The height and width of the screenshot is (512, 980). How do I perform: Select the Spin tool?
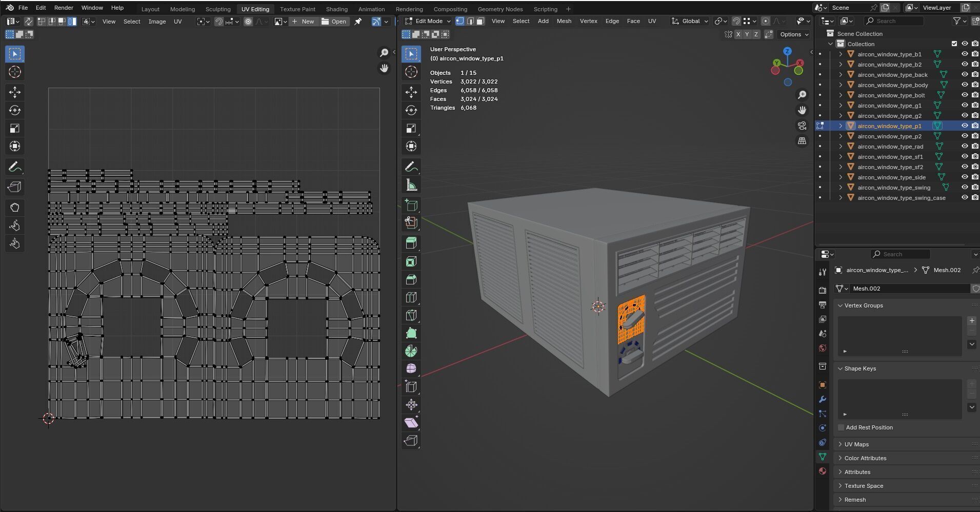(411, 351)
